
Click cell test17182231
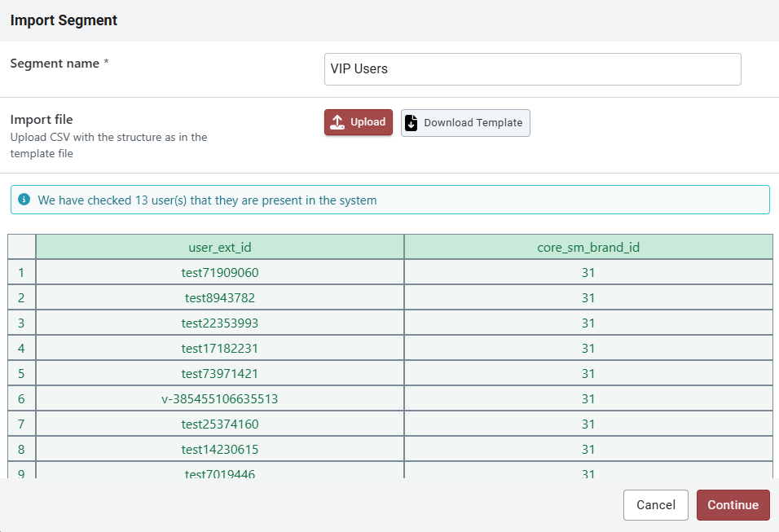[x=220, y=348]
